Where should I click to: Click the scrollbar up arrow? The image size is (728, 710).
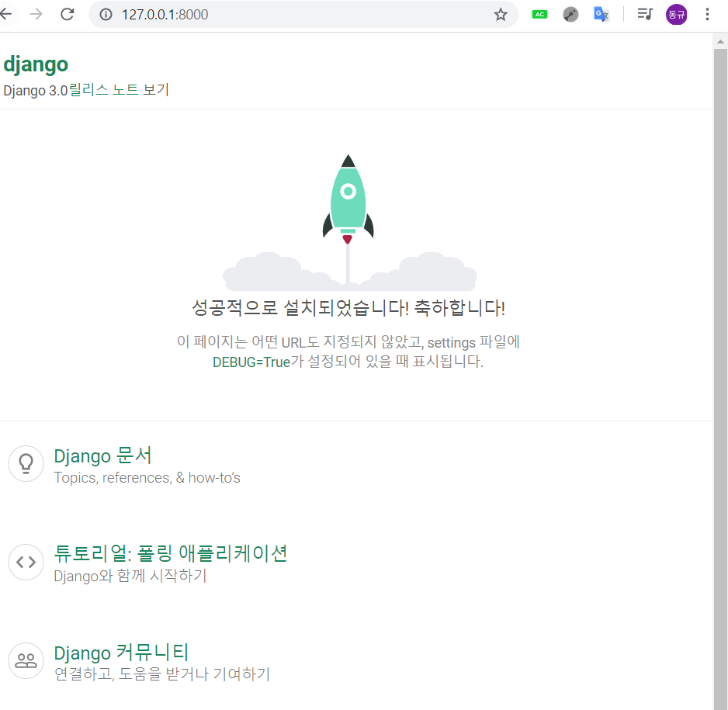(720, 41)
